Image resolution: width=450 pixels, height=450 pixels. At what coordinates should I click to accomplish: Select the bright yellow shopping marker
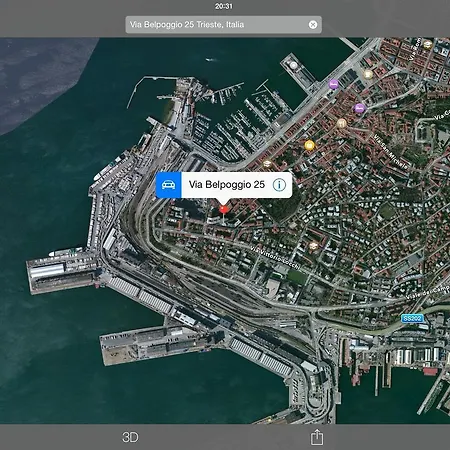tap(309, 145)
